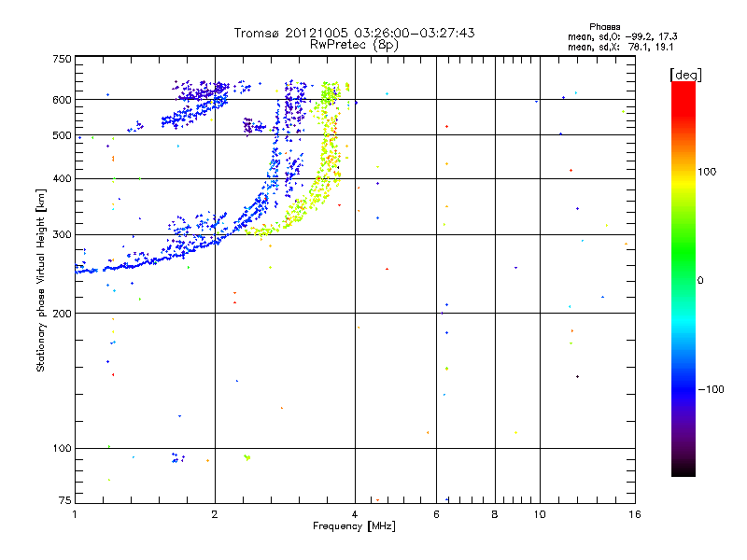Click the 'Frequency [MHz]' axis label
This screenshot has height=560, width=747.
354,526
